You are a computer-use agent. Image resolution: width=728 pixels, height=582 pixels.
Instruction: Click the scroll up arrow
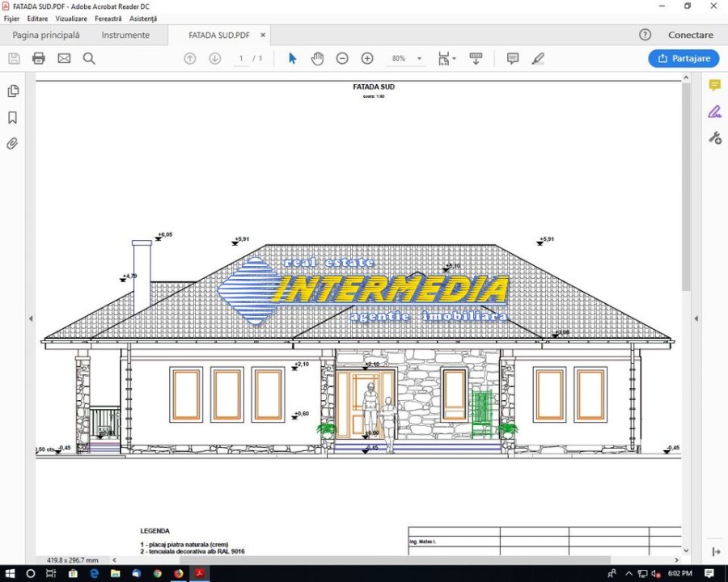point(686,78)
